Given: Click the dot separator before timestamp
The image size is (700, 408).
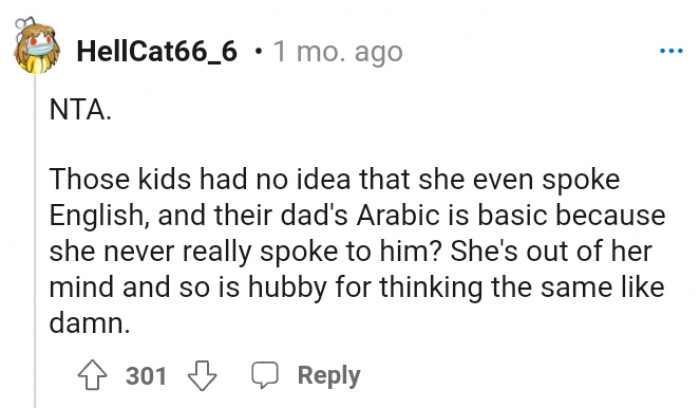Looking at the screenshot, I should (259, 51).
